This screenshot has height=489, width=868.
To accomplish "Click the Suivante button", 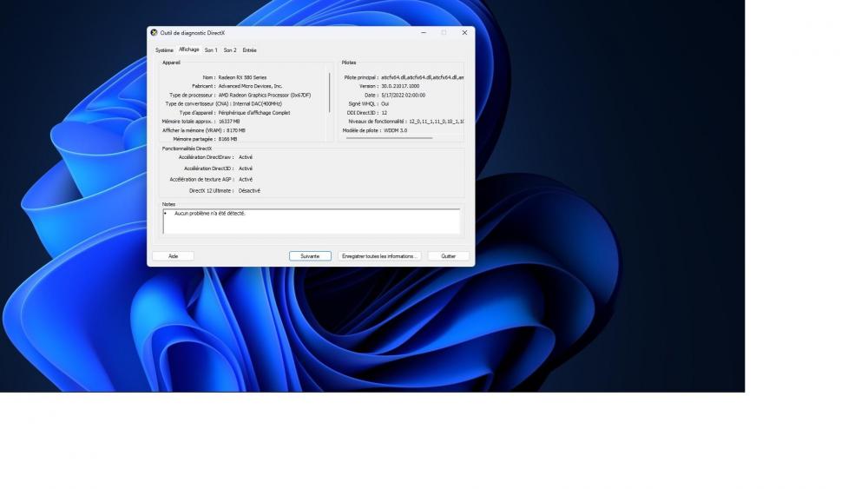I will pyautogui.click(x=310, y=256).
